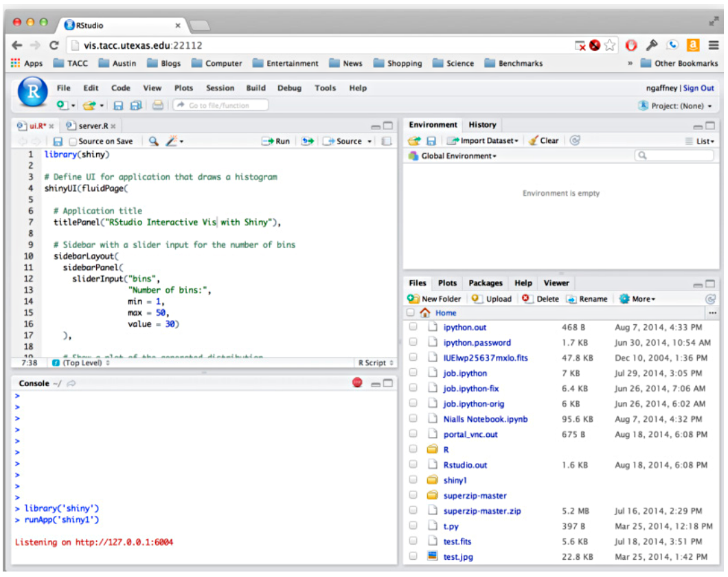Open the test.fits file
The image size is (728, 577).
point(457,541)
